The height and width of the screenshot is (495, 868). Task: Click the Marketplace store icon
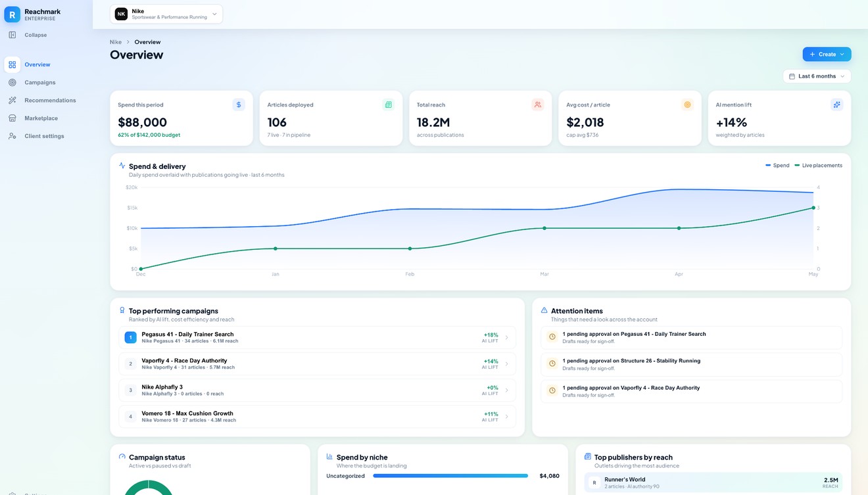click(12, 118)
